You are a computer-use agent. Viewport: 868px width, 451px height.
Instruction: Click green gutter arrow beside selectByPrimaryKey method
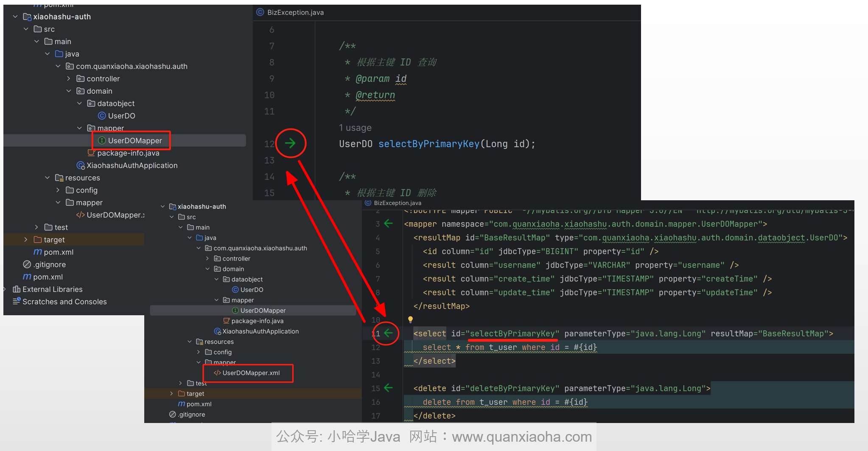(x=290, y=143)
